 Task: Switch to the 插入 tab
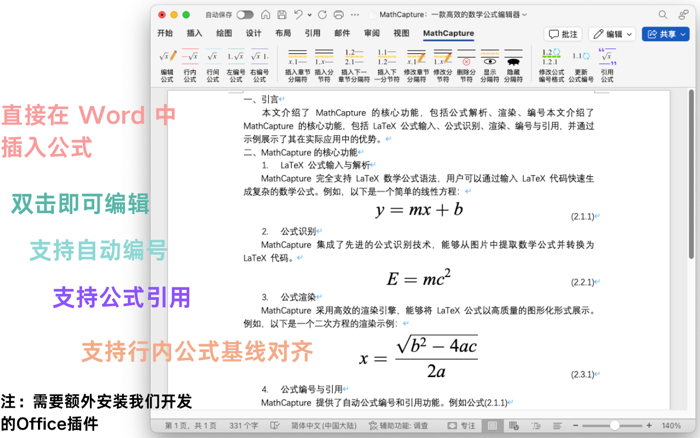pos(194,33)
